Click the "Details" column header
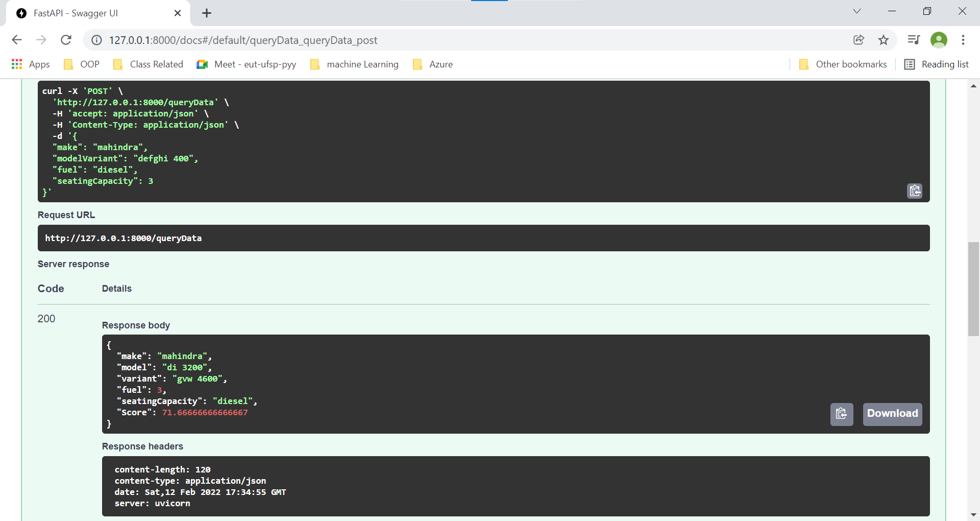The image size is (980, 521). coord(117,289)
